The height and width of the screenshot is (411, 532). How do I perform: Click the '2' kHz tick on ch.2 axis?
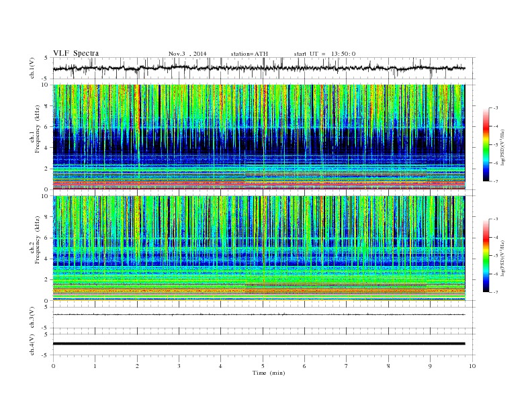pos(46,280)
